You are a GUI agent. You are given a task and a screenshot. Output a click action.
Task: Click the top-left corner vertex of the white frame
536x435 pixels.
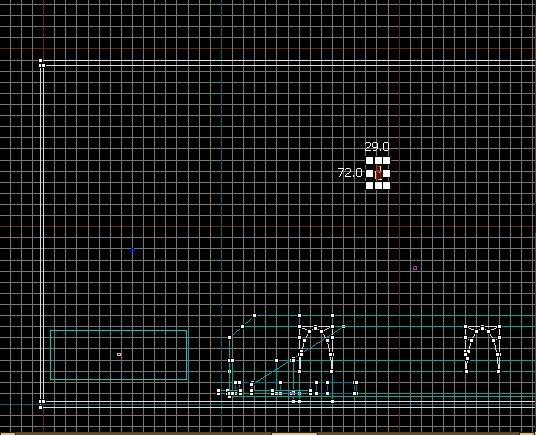pos(41,61)
